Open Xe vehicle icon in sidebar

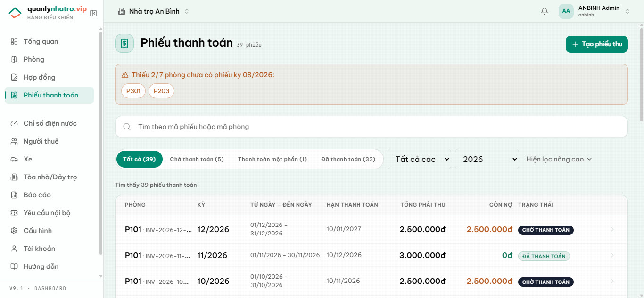(x=14, y=159)
